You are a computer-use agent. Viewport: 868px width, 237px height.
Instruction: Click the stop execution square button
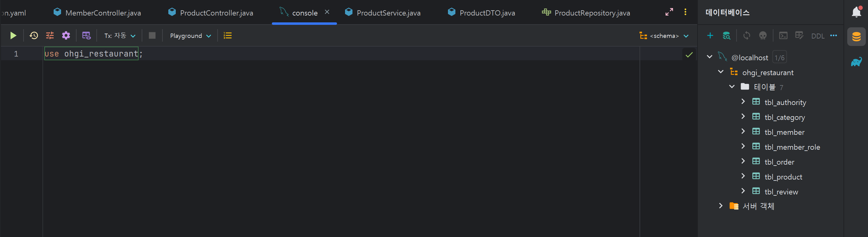coord(152,35)
